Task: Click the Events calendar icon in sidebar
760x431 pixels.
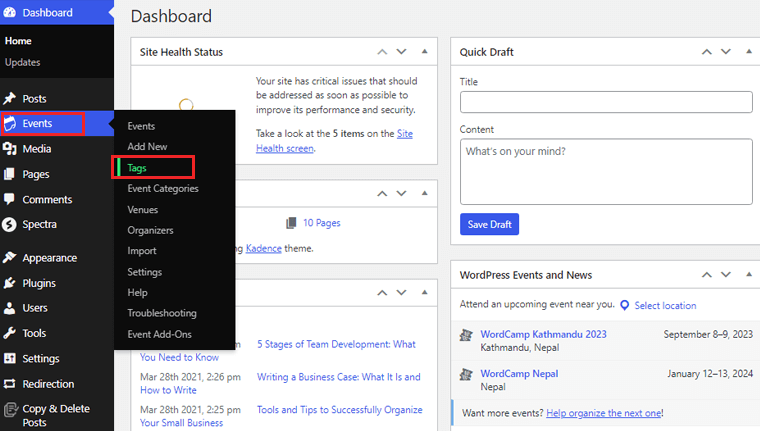Action: pos(10,124)
